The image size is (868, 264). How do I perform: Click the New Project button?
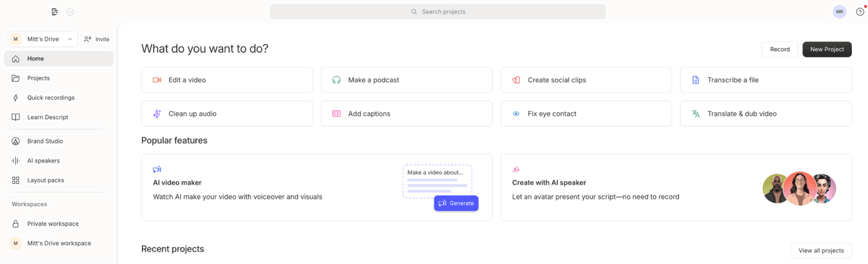coord(826,50)
